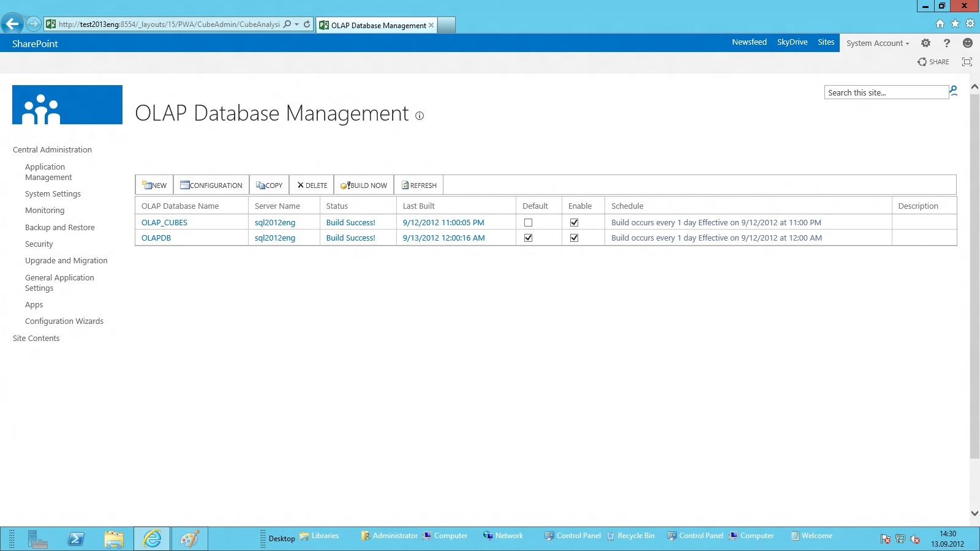Open browser favorites star icon

[955, 24]
